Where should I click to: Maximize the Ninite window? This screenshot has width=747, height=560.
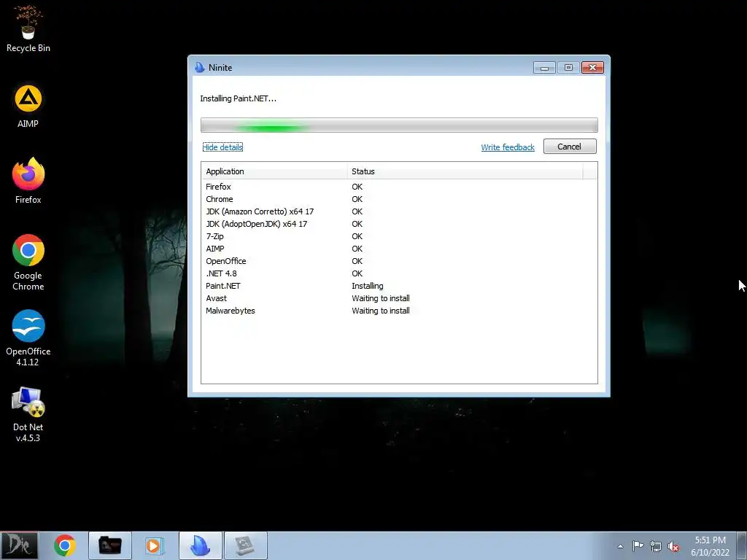pyautogui.click(x=568, y=68)
